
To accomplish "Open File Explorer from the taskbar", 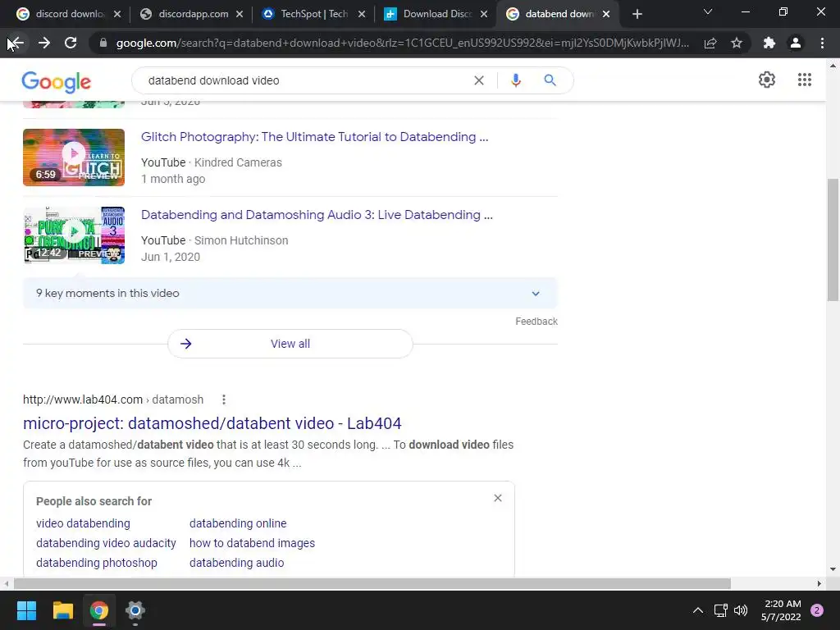I will [62, 610].
